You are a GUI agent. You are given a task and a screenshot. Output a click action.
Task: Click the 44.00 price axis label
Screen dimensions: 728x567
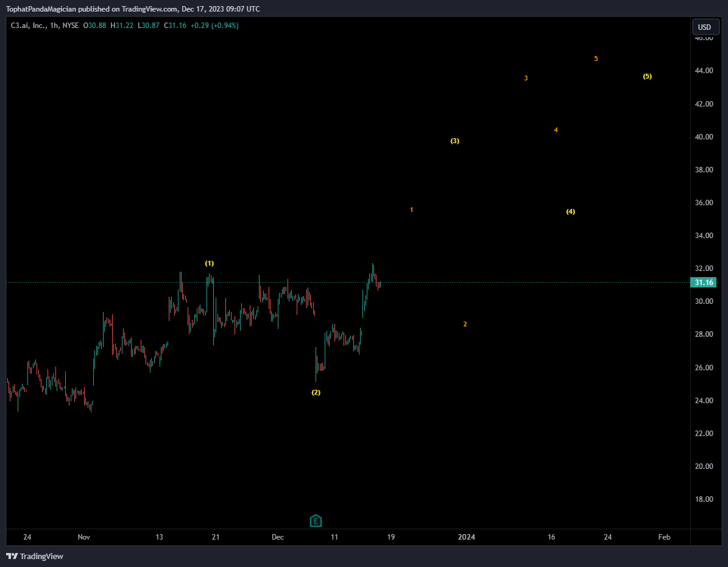704,71
